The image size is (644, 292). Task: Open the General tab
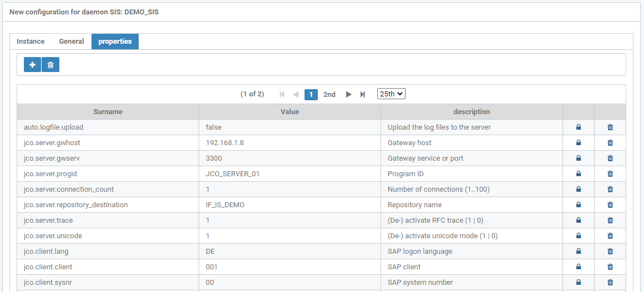tap(72, 42)
